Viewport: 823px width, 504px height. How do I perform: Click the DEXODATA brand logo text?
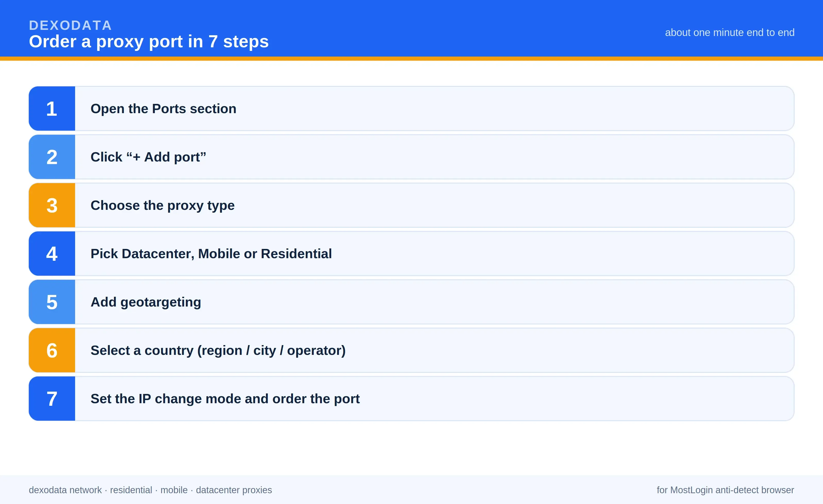(70, 25)
